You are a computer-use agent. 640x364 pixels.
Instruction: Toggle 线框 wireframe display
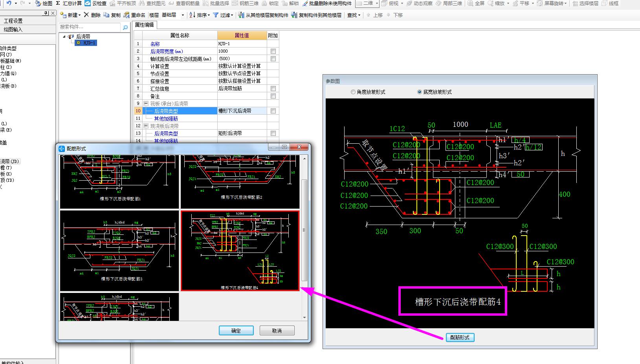tap(610, 3)
